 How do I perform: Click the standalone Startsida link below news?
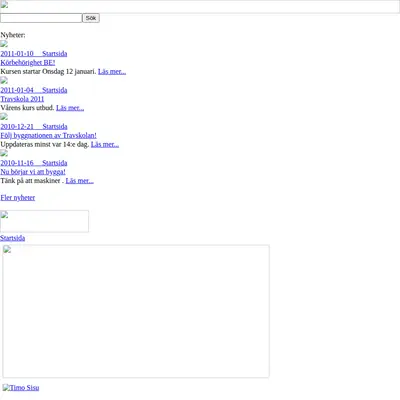click(x=13, y=238)
